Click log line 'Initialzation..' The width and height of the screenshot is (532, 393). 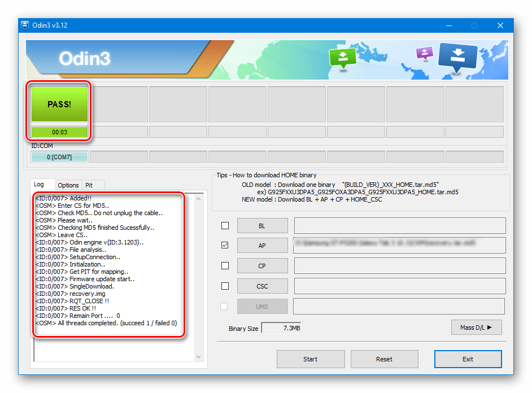(x=70, y=264)
